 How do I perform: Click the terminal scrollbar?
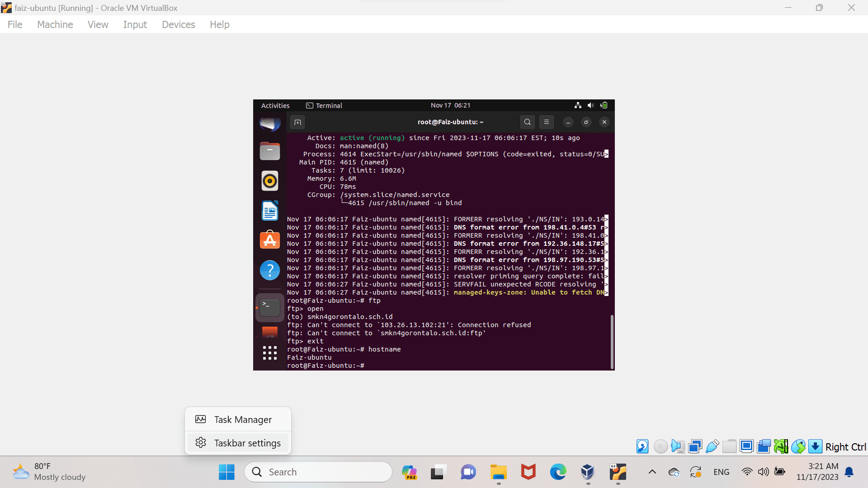pos(612,342)
